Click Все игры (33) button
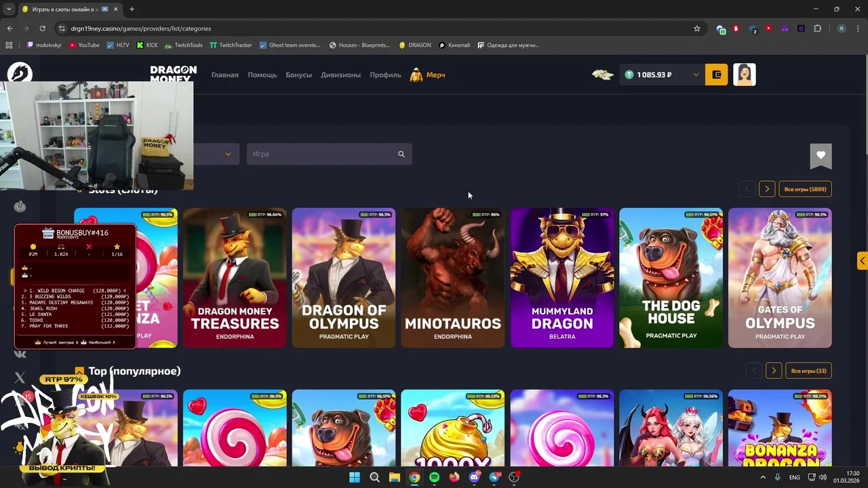This screenshot has height=488, width=868. pos(809,371)
